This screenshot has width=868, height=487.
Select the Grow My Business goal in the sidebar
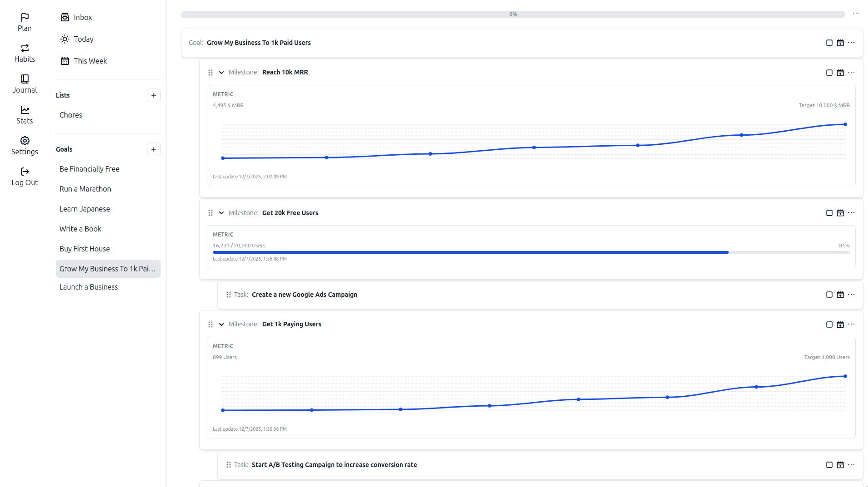coord(108,269)
